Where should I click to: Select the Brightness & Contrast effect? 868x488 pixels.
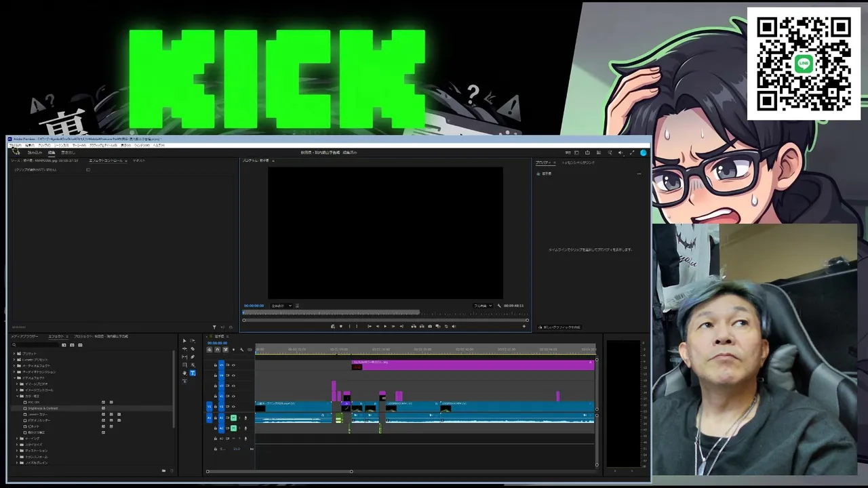point(42,409)
